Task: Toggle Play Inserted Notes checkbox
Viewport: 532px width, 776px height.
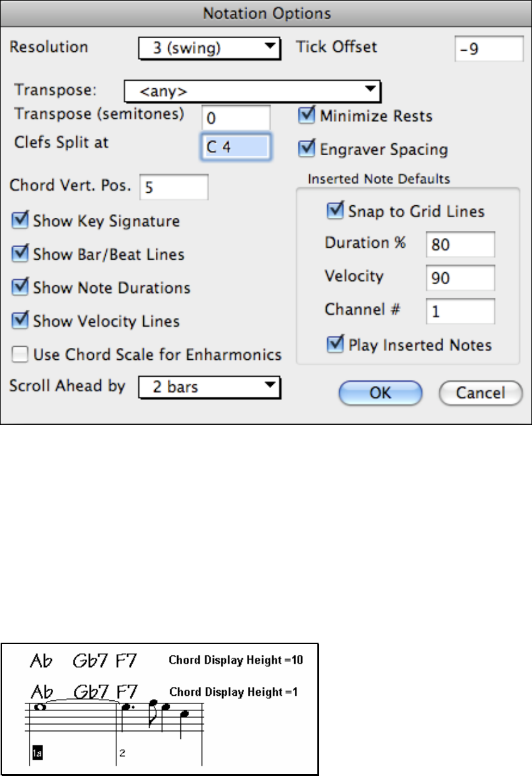Action: tap(336, 345)
